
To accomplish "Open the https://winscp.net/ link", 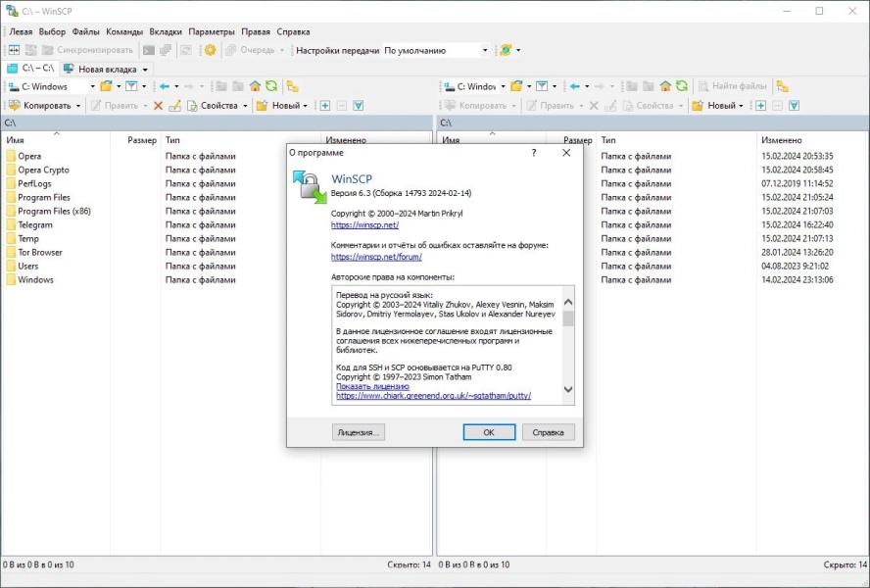I will 364,224.
